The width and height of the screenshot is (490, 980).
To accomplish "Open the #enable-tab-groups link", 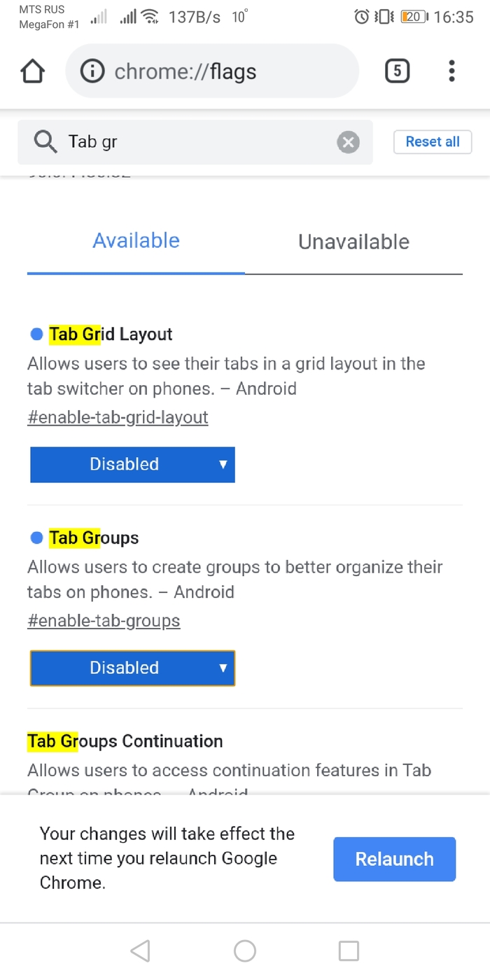I will click(x=104, y=621).
